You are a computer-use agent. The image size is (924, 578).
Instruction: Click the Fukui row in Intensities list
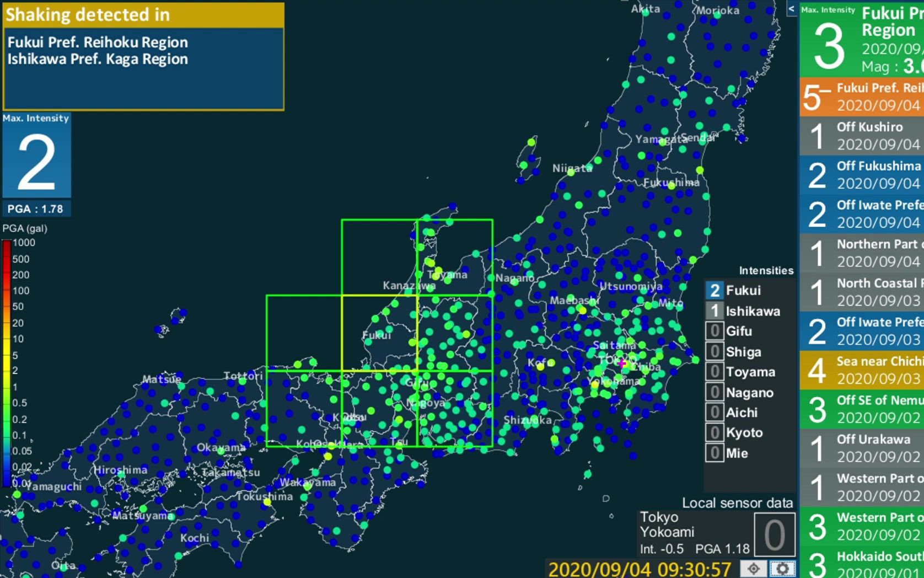[750, 290]
